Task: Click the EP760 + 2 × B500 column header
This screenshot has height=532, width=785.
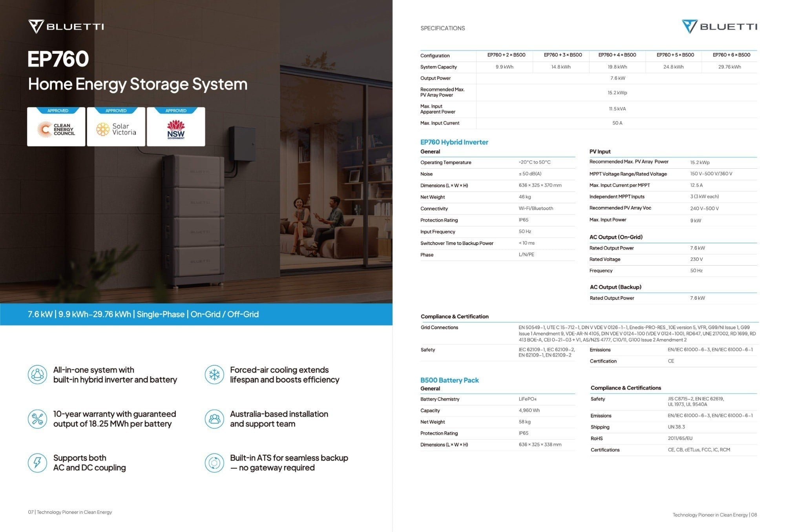Action: tap(506, 55)
